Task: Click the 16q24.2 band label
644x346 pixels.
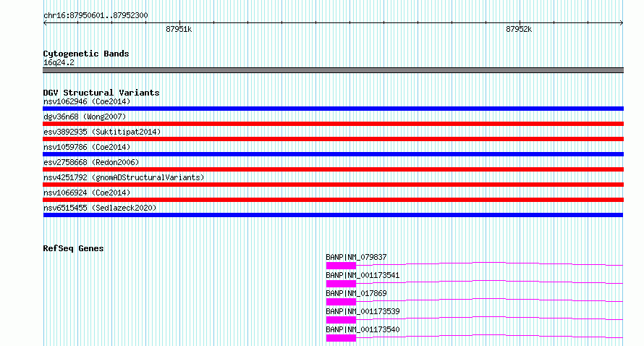Action: (59, 62)
